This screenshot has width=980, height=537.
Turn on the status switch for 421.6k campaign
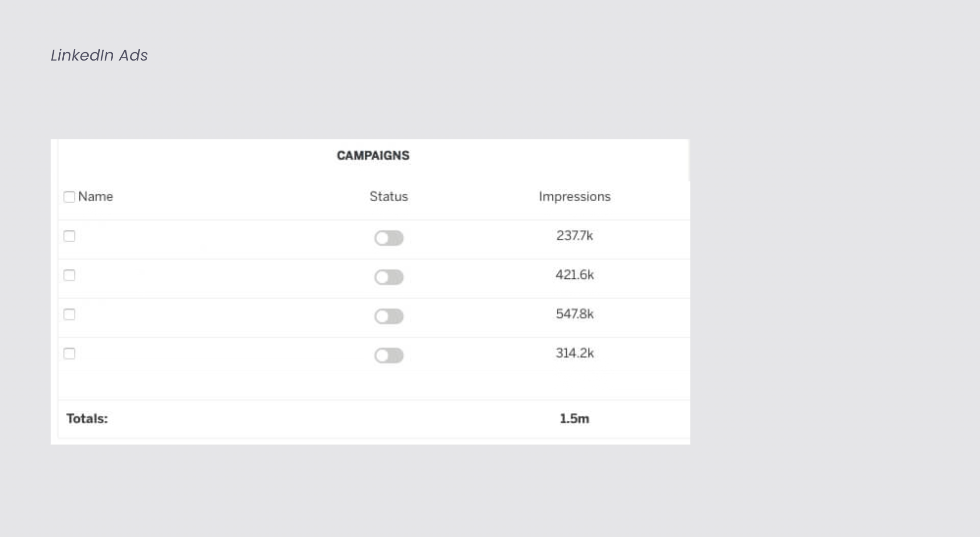[x=389, y=277]
